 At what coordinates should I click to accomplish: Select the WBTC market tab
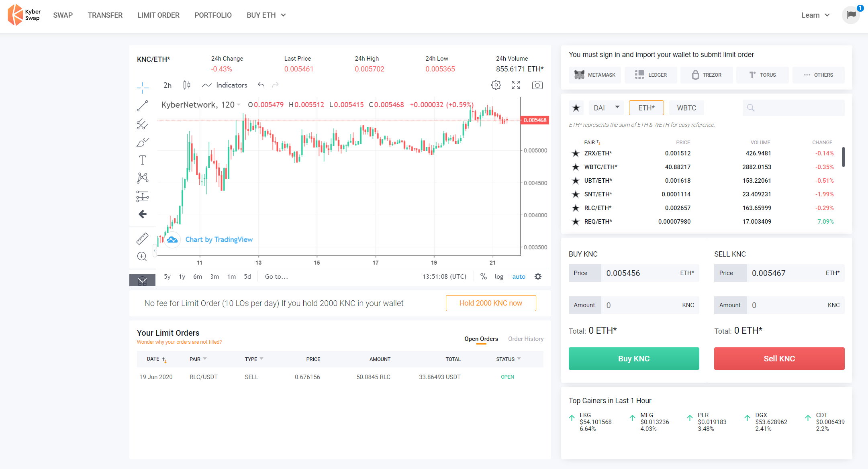[686, 108]
